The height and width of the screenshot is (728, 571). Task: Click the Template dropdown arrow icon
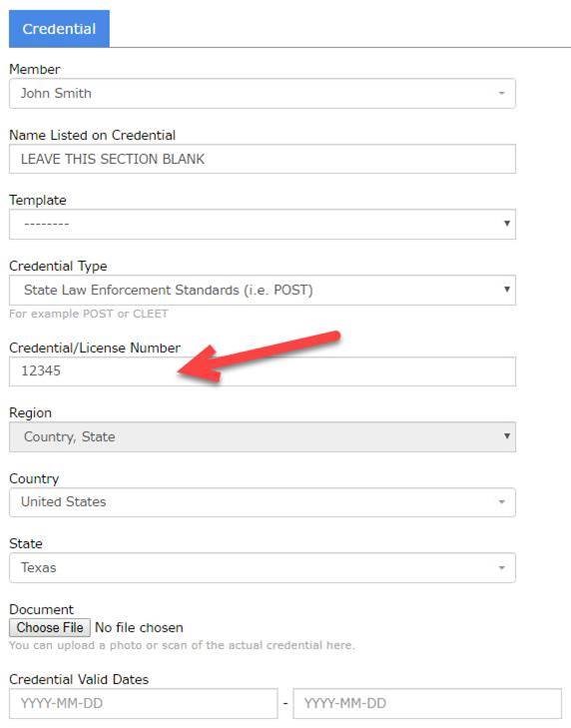[x=507, y=224]
